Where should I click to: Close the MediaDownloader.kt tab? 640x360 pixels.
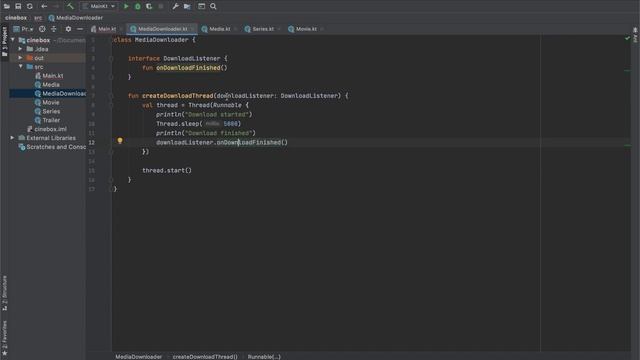point(192,29)
